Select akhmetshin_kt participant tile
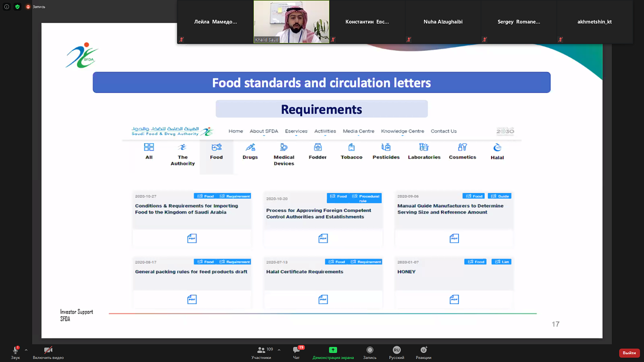644x362 pixels. pyautogui.click(x=595, y=21)
